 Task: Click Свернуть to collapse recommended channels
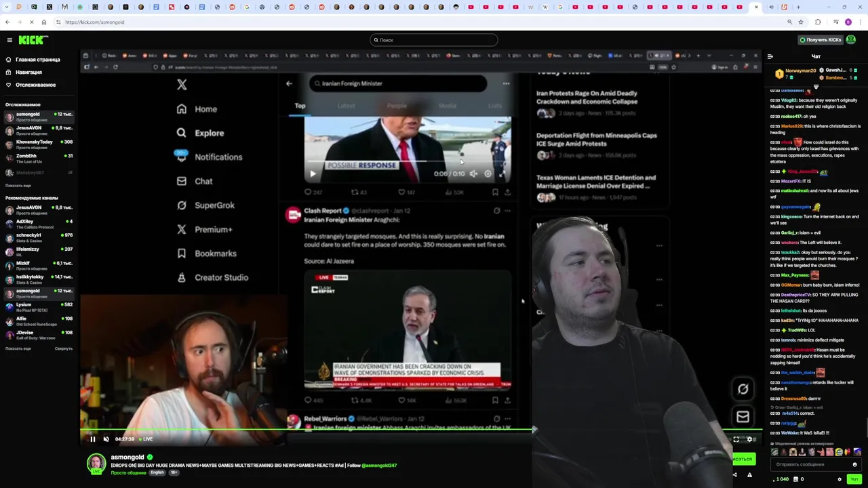pyautogui.click(x=64, y=348)
